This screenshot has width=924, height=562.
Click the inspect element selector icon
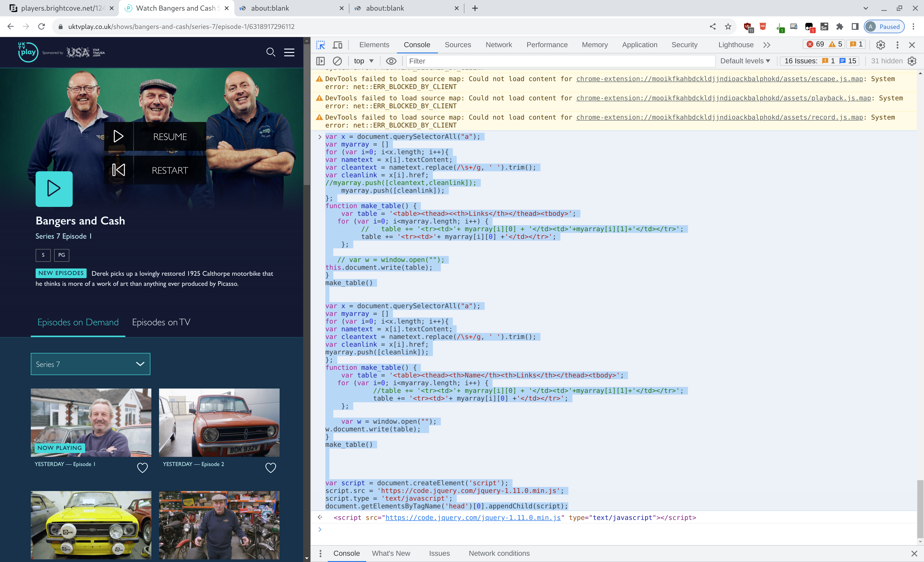click(x=320, y=45)
